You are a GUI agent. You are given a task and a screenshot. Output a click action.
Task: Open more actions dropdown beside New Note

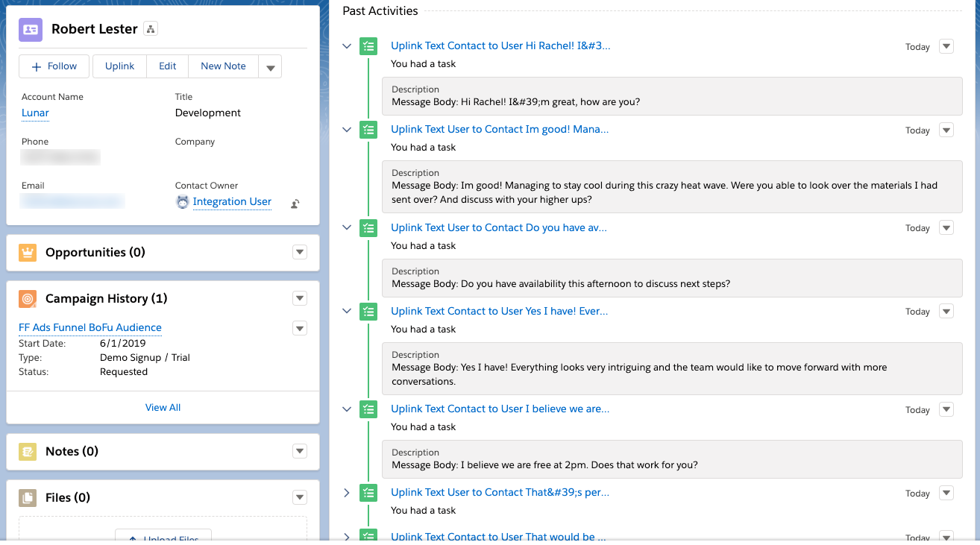[270, 67]
